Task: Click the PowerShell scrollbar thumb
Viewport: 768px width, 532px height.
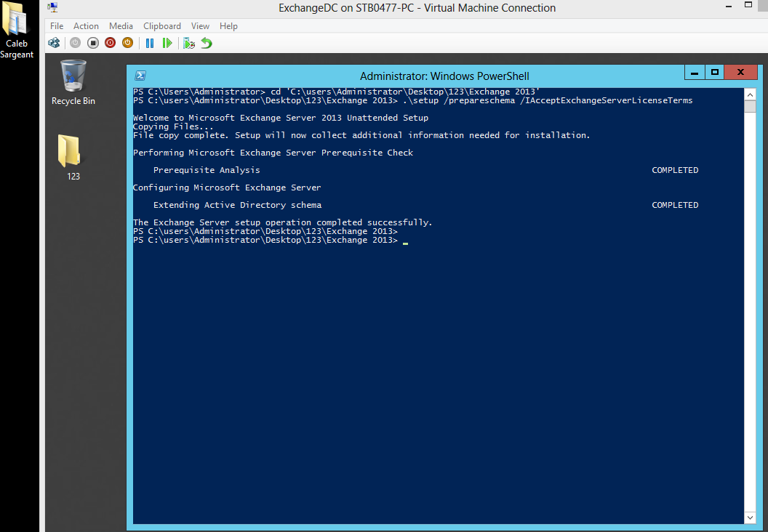Action: [x=750, y=106]
